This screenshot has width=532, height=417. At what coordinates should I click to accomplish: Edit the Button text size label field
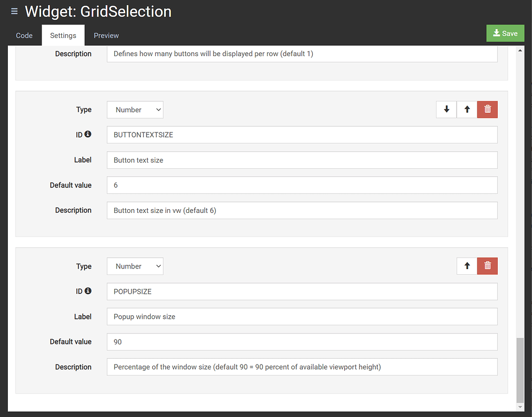coord(301,160)
